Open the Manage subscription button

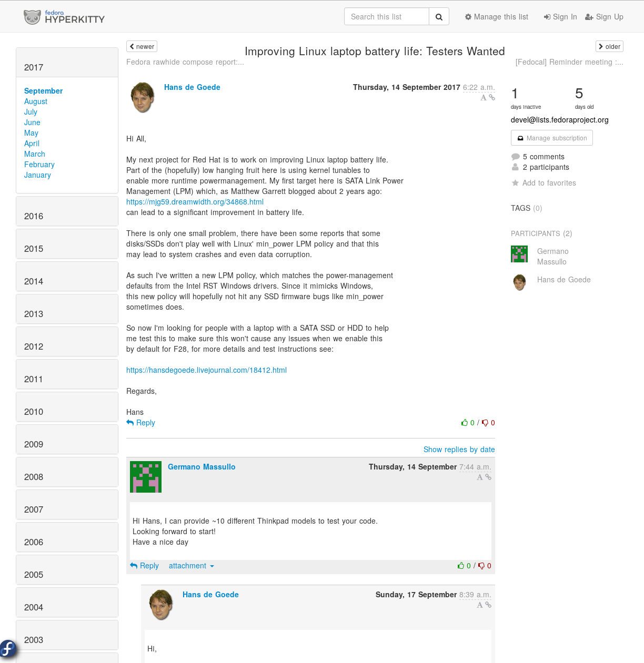coord(551,138)
